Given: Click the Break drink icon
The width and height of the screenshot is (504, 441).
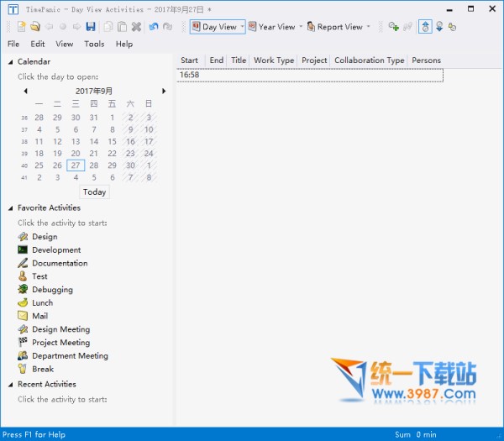Looking at the screenshot, I should click(x=23, y=369).
